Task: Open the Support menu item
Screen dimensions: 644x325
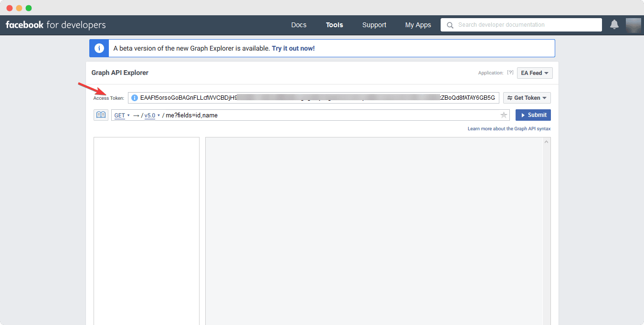Action: coord(374,25)
